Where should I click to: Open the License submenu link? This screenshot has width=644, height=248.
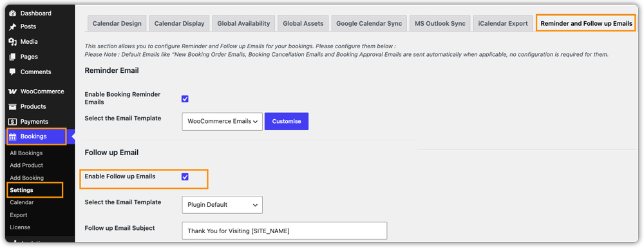point(20,227)
